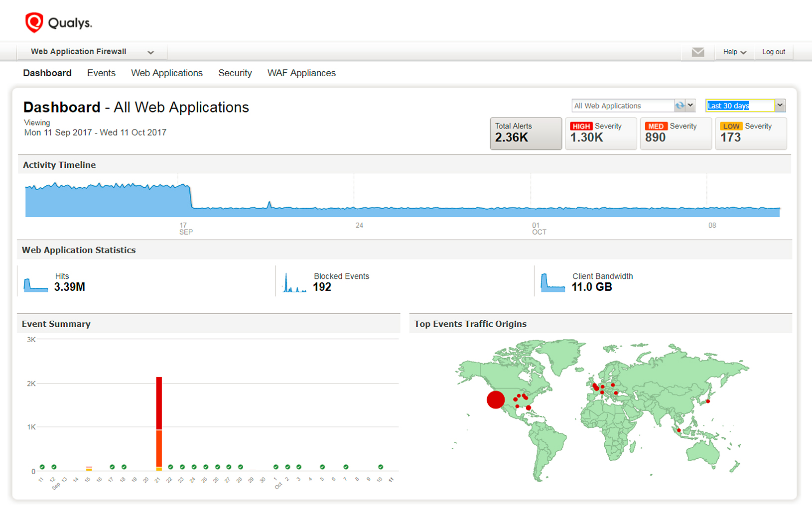Click the Hits sparkline chart icon
The height and width of the screenshot is (513, 812).
coord(36,284)
